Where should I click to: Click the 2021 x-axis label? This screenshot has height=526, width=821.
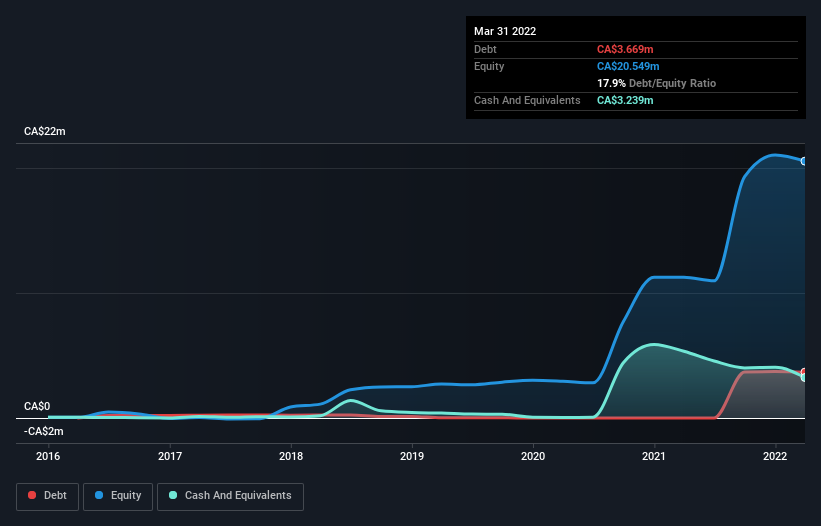click(x=654, y=456)
